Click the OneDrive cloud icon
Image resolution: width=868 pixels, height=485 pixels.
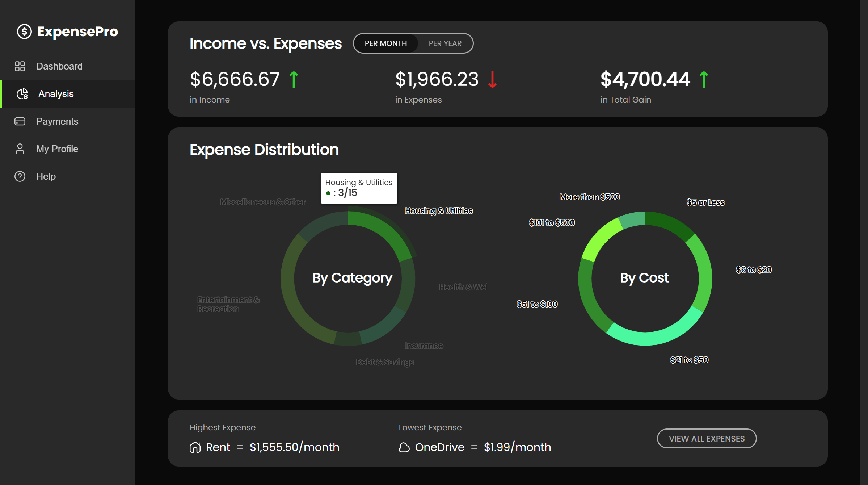pos(404,447)
